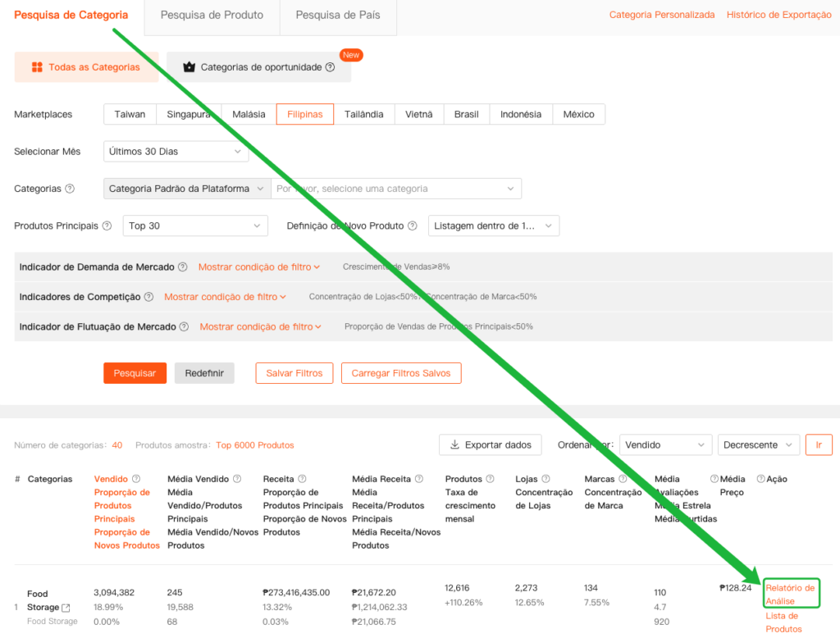Screen dimensions: 840x638
Task: Switch to Pesquisa de Produto tab
Action: click(212, 16)
